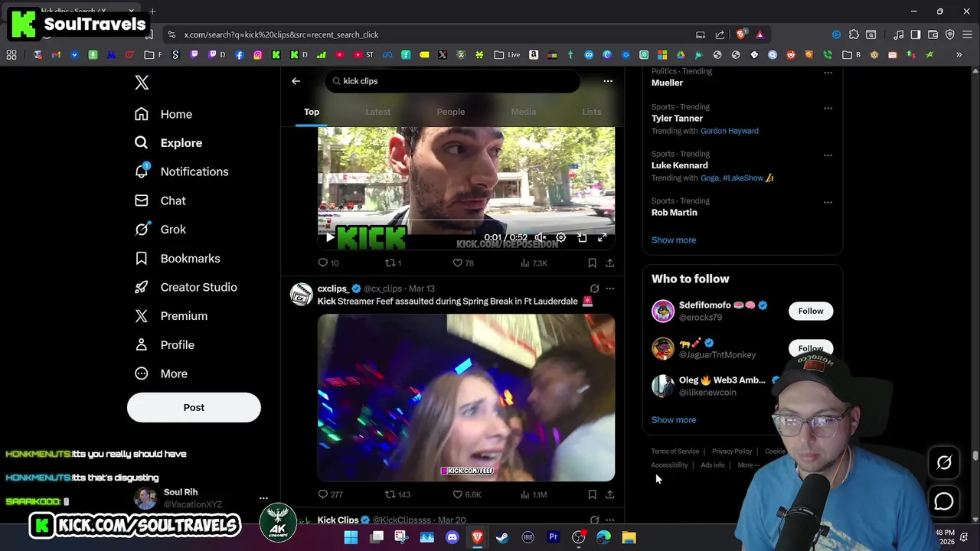The height and width of the screenshot is (551, 980).
Task: Go to Home in X sidebar
Action: pos(163,114)
